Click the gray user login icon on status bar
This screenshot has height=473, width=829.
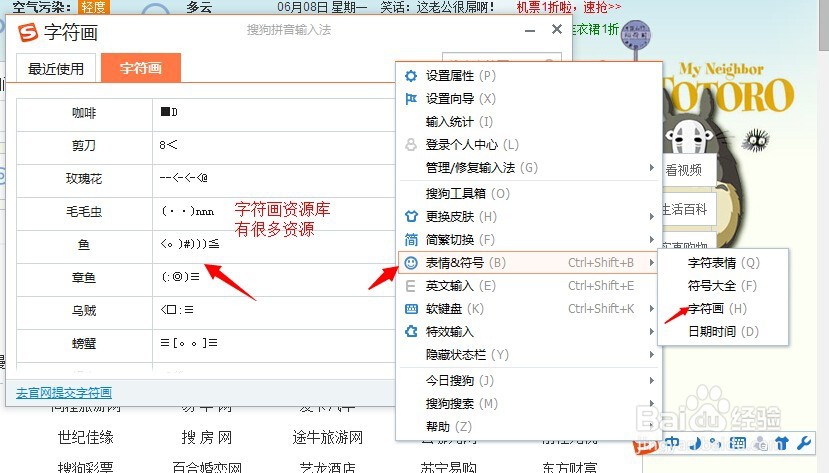pyautogui.click(x=761, y=443)
